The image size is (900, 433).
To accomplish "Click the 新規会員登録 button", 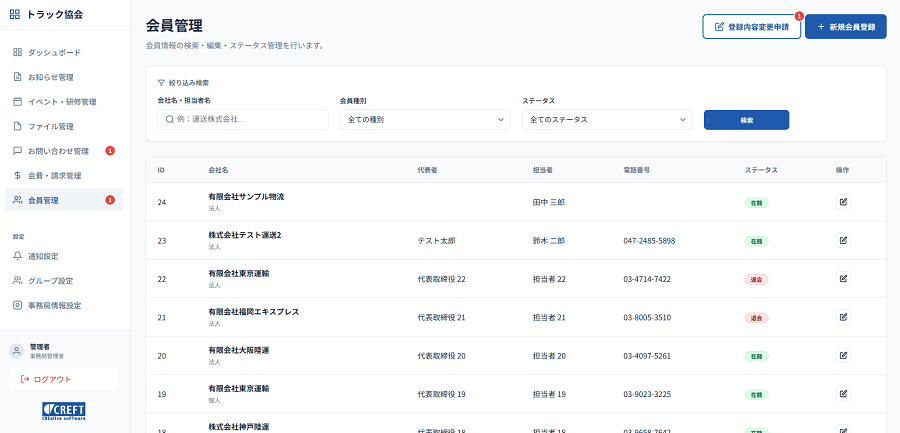I will [x=845, y=27].
